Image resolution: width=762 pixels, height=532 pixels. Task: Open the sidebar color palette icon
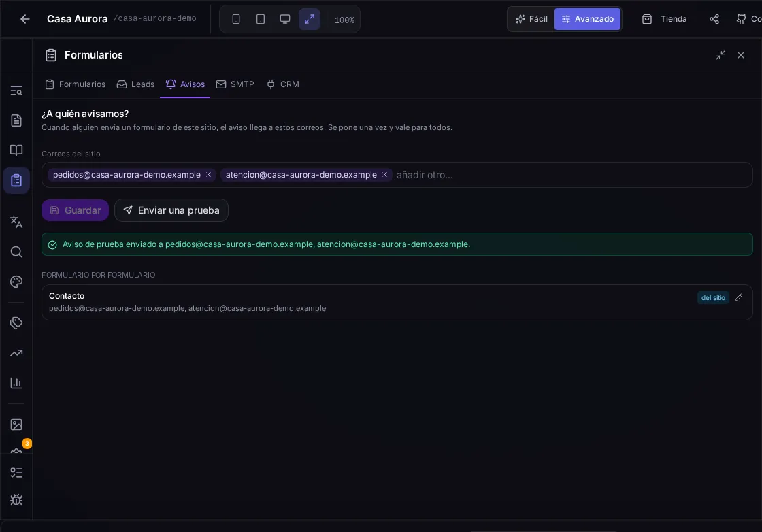click(16, 282)
